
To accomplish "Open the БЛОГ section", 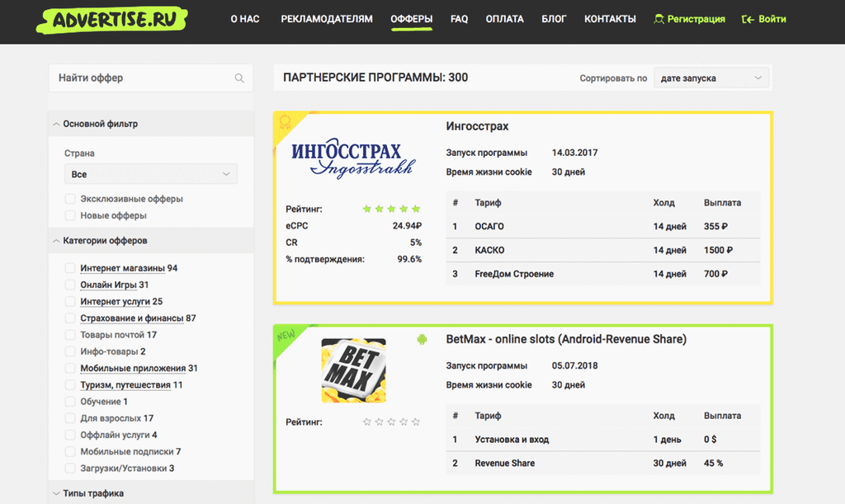I will (554, 20).
